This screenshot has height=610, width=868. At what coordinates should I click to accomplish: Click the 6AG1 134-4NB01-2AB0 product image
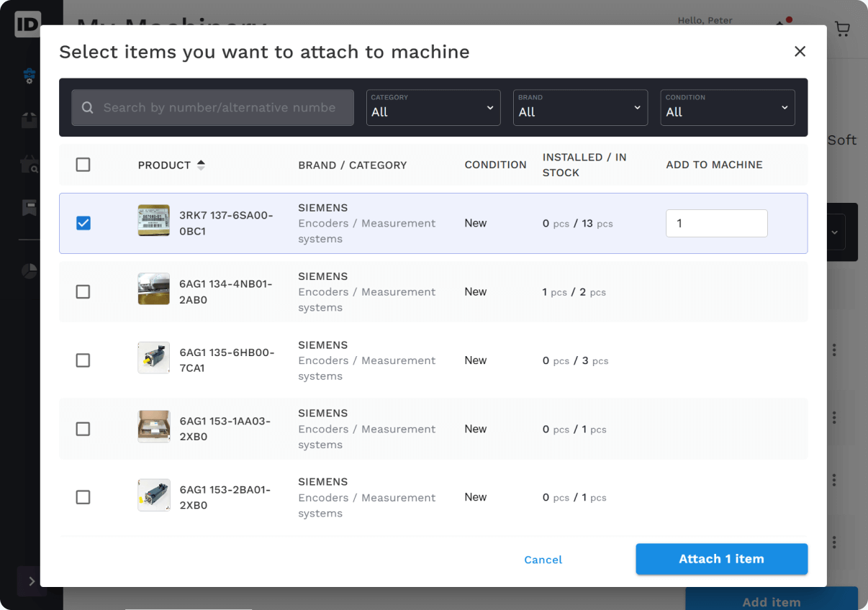click(x=154, y=289)
